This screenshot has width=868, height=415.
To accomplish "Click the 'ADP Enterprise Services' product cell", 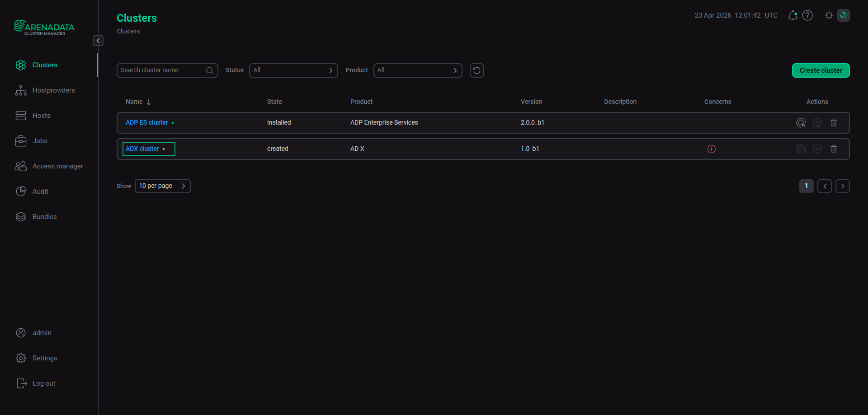I will pyautogui.click(x=384, y=123).
